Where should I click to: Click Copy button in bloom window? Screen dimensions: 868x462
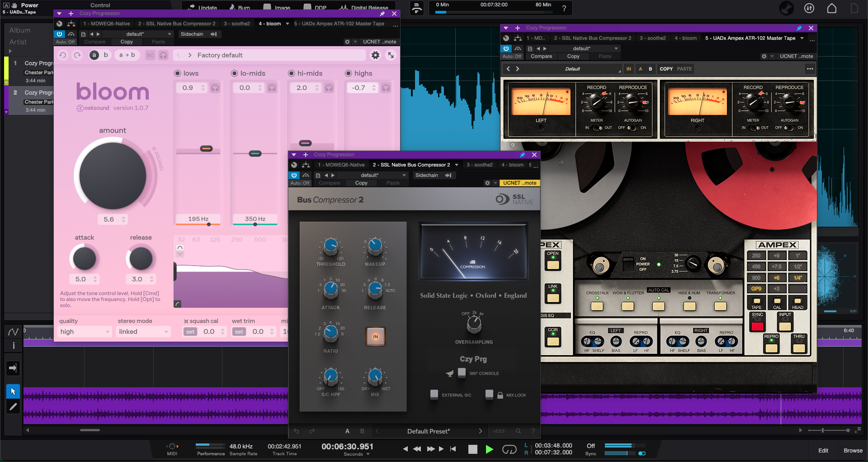point(127,42)
